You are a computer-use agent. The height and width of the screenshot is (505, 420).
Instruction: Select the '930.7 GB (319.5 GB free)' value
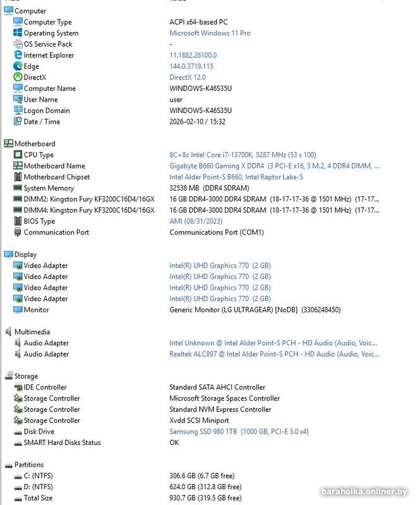click(205, 497)
